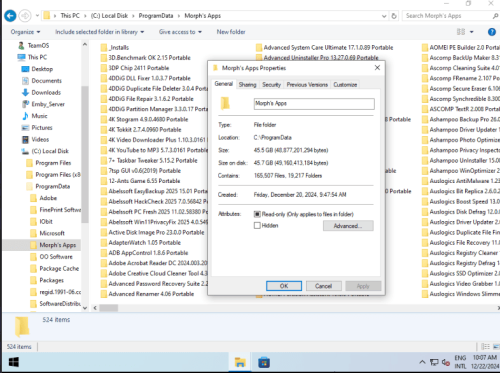Click the Advanced... button
The width and height of the screenshot is (500, 373).
click(x=348, y=226)
